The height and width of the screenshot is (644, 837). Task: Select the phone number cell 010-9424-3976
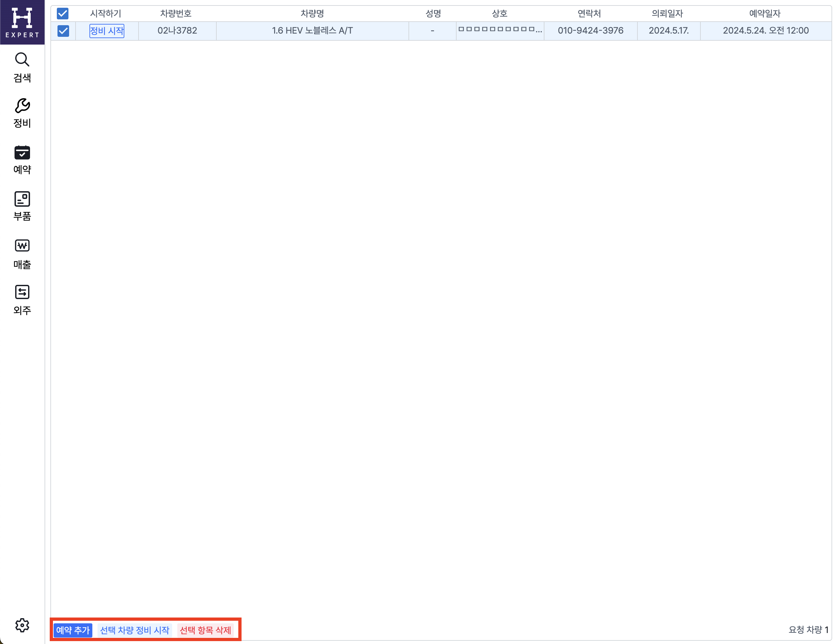point(590,31)
